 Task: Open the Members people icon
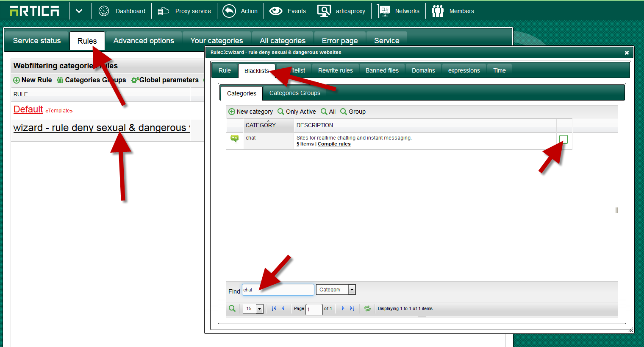pyautogui.click(x=438, y=11)
